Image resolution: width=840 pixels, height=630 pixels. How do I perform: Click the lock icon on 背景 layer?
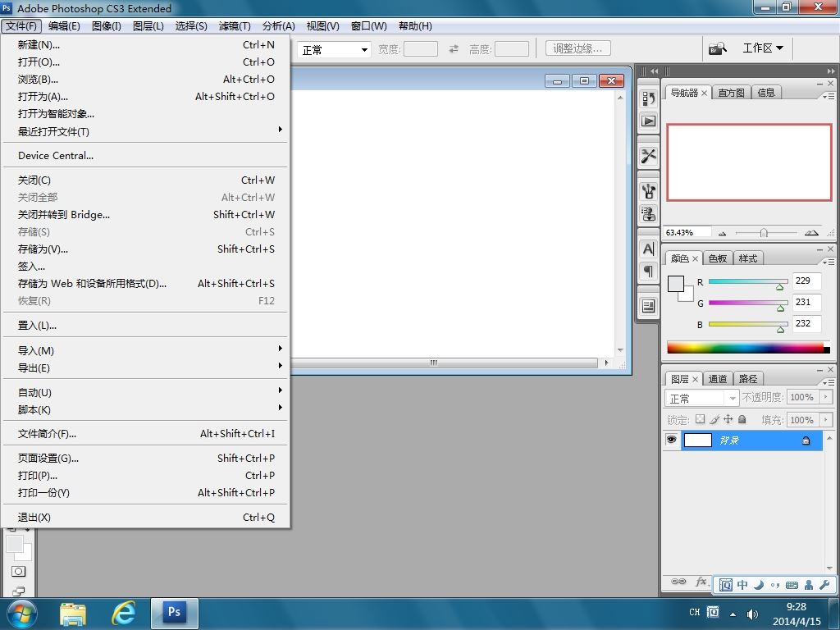tap(806, 441)
